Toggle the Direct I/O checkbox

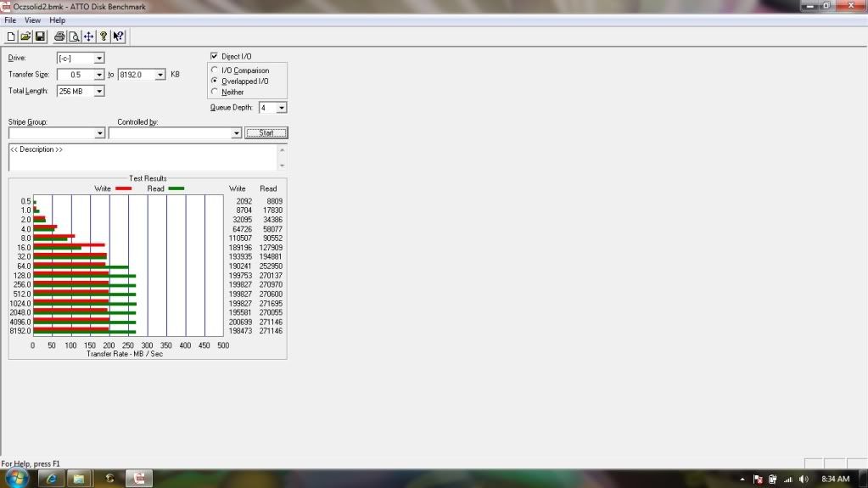(x=214, y=57)
